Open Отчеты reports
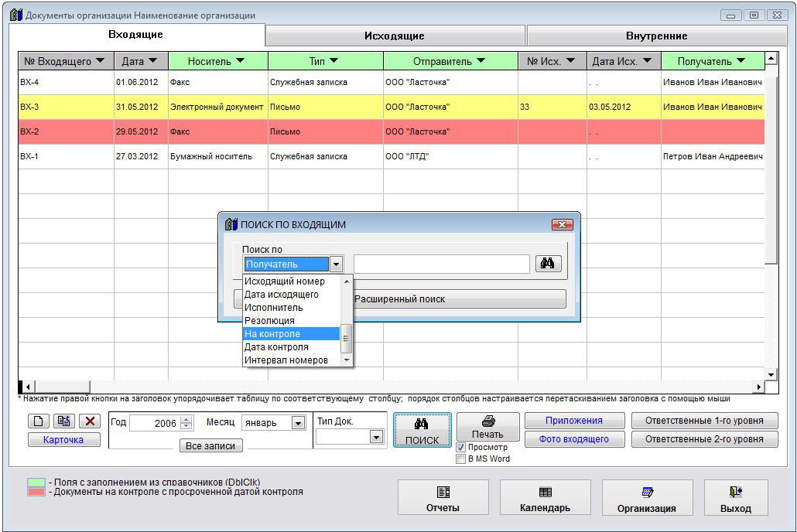This screenshot has height=532, width=797. click(443, 497)
